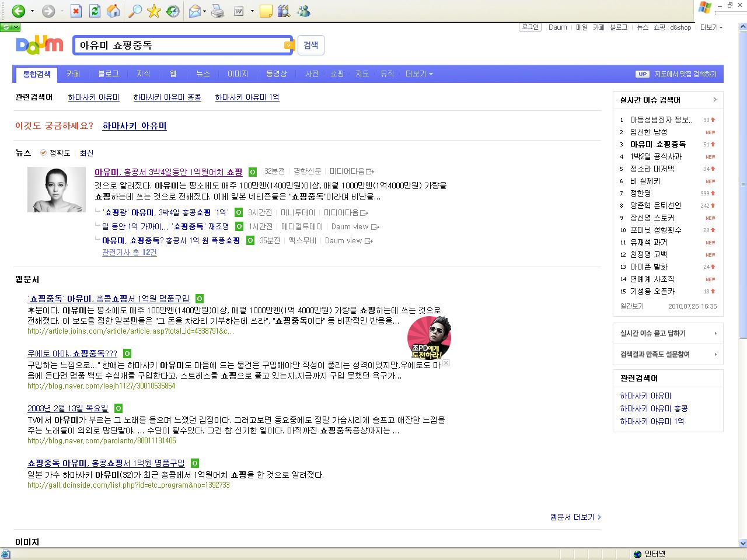The image size is (747, 560).
Task: Open the Forward button history dropdown arrow
Action: click(x=62, y=11)
